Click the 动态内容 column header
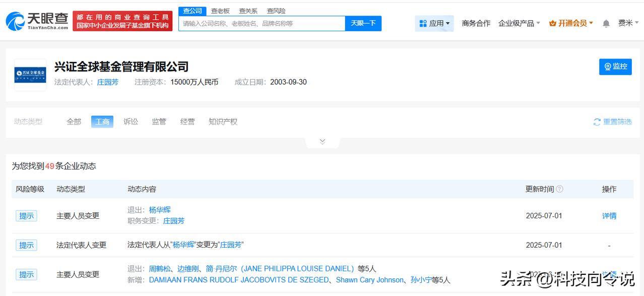The image size is (644, 296). 142,189
